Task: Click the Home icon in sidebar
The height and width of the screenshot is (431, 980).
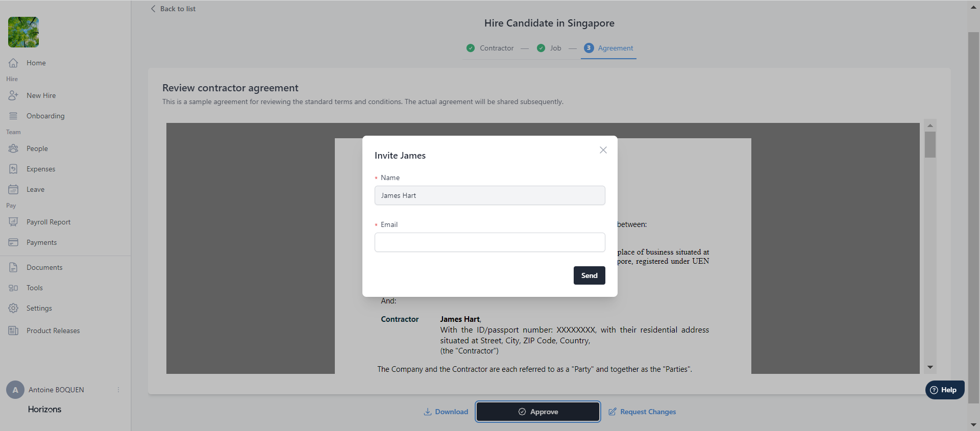Action: pyautogui.click(x=13, y=63)
